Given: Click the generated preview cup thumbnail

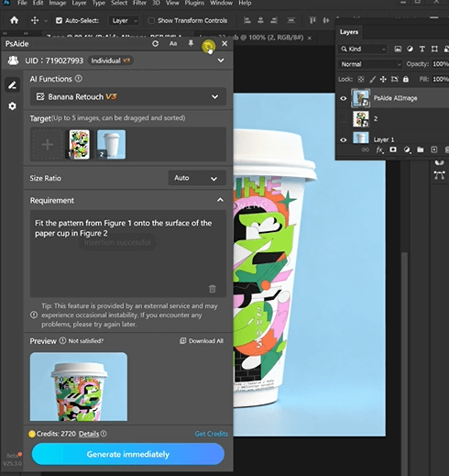Looking at the screenshot, I should (x=79, y=387).
